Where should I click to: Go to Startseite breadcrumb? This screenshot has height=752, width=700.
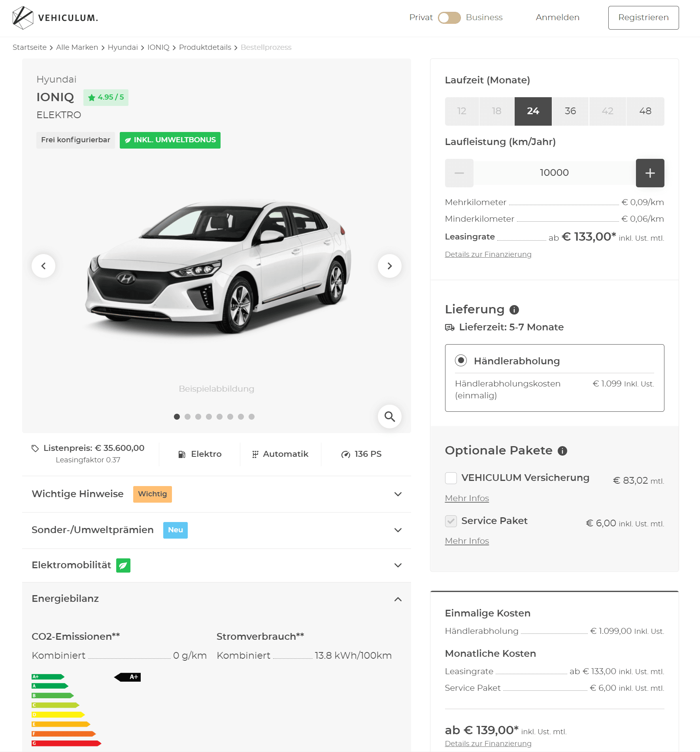click(x=30, y=47)
